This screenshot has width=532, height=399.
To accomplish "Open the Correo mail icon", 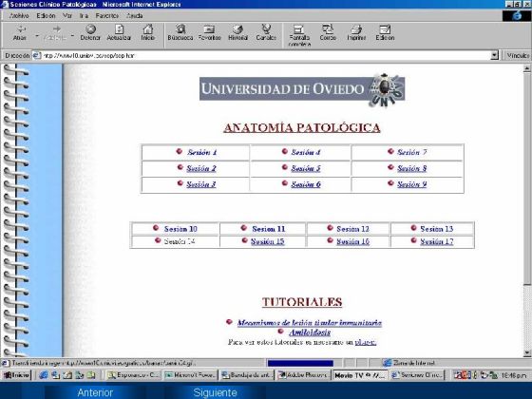I will pyautogui.click(x=328, y=29).
